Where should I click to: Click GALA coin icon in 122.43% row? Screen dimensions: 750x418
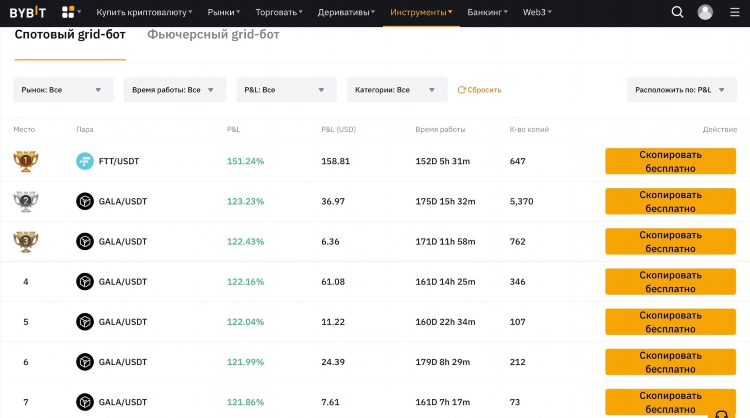click(85, 242)
